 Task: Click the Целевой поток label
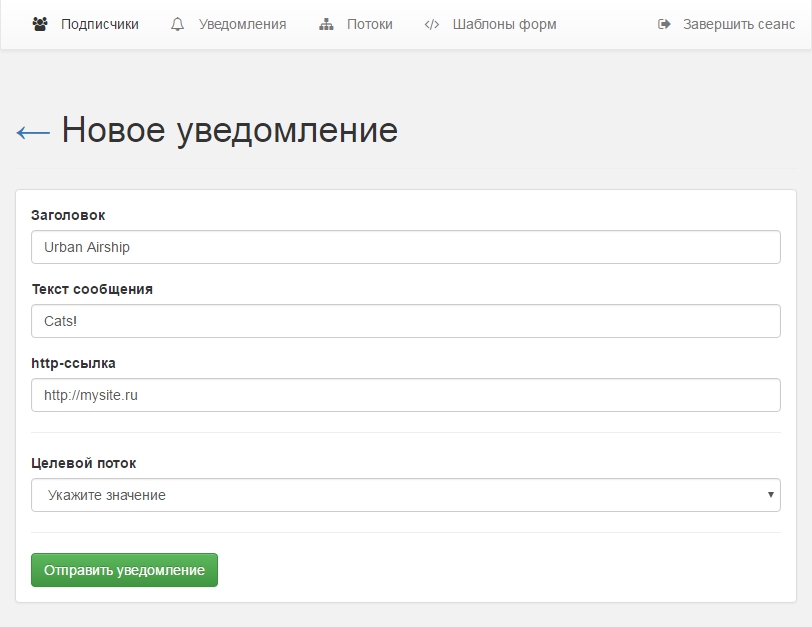[83, 463]
